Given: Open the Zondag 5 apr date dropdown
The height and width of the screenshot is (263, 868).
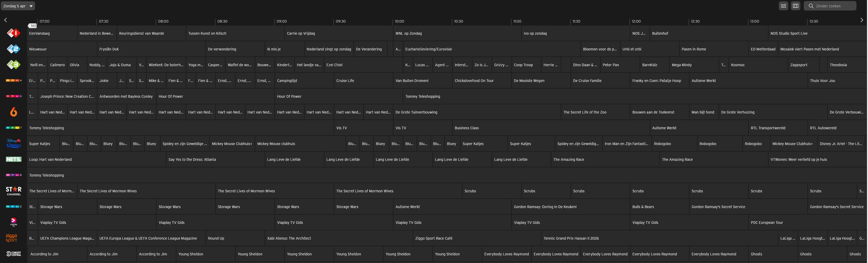Looking at the screenshot, I should [18, 6].
